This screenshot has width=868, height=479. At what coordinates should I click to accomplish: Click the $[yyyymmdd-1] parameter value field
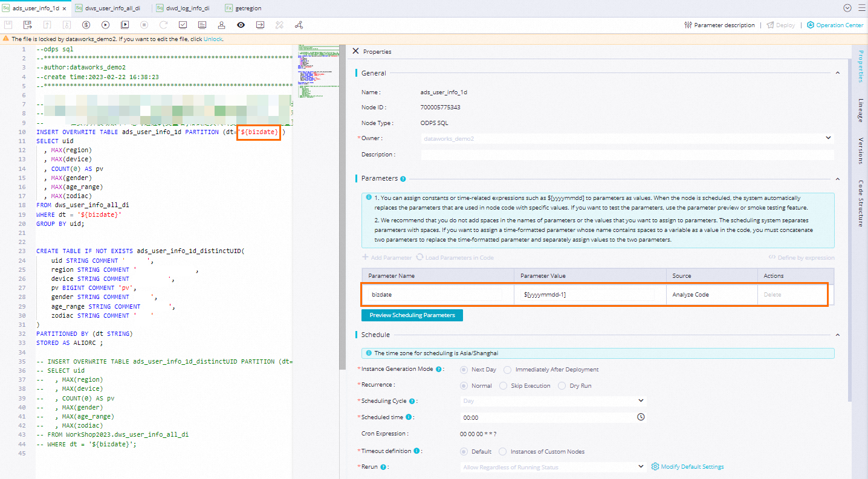pyautogui.click(x=588, y=295)
